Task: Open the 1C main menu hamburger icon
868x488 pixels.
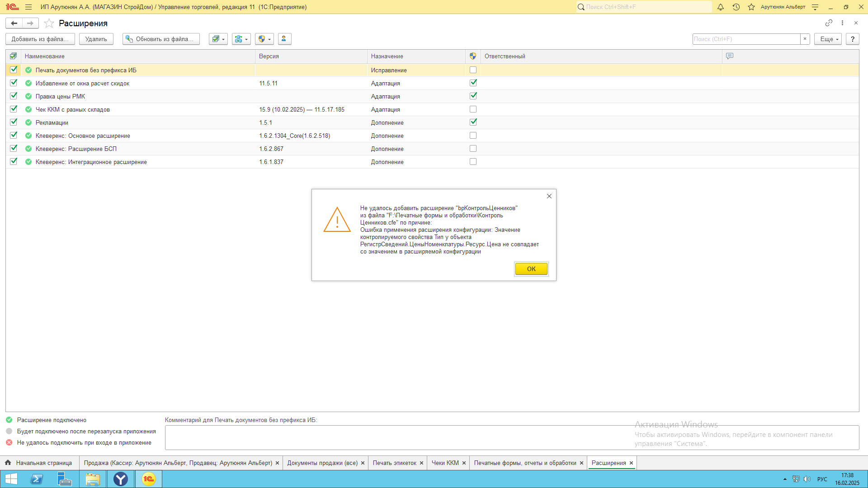Action: coord(28,7)
